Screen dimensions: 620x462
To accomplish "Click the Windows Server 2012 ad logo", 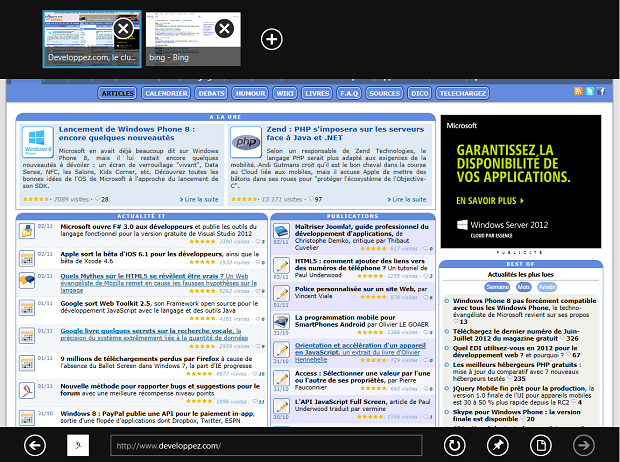I will 502,225.
